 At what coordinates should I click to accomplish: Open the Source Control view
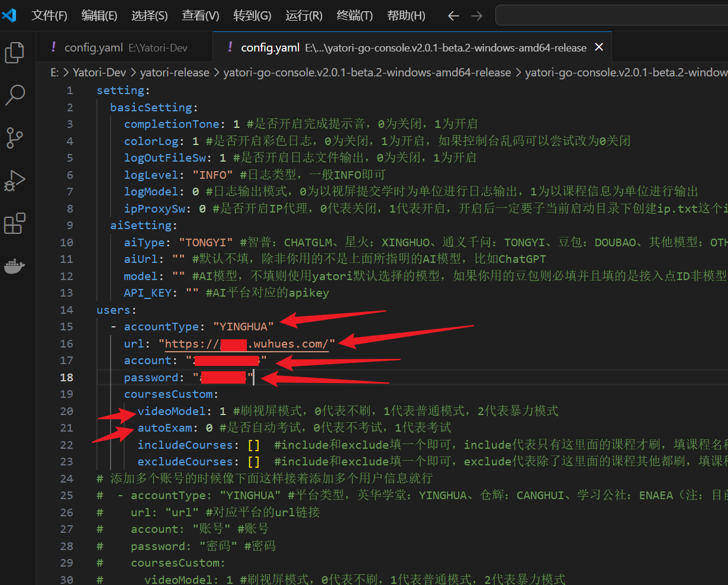tap(15, 137)
